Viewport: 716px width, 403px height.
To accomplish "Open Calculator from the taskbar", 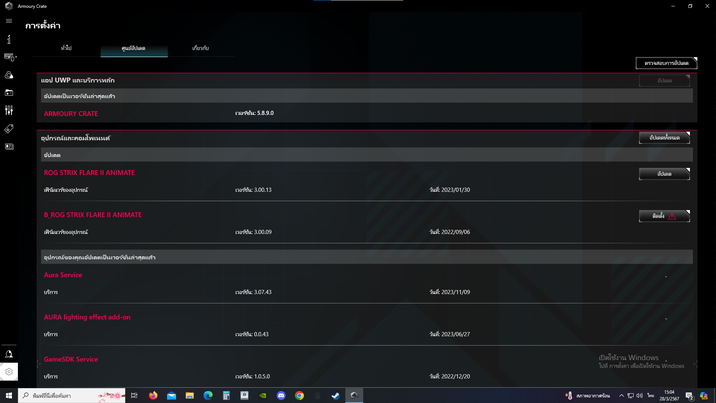I will (226, 396).
